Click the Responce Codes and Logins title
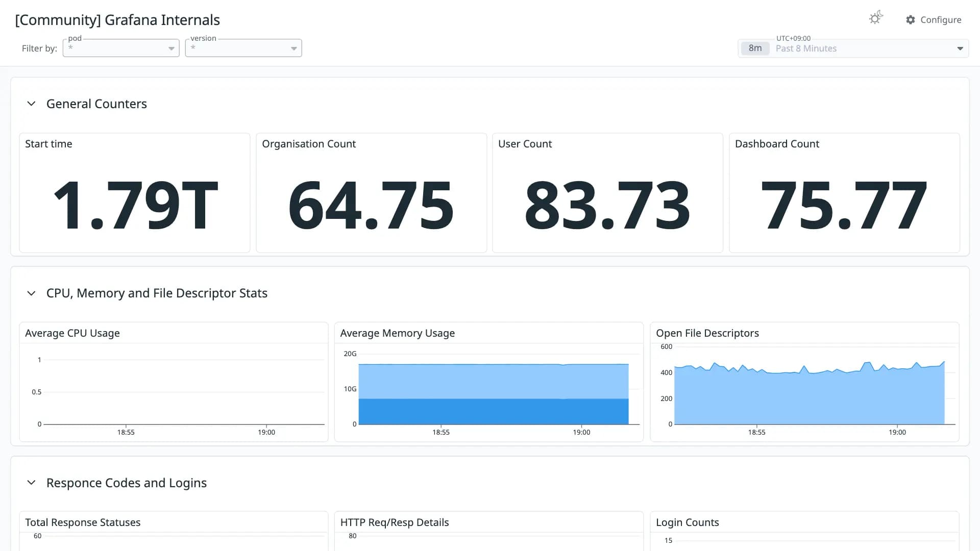Viewport: 980px width, 551px height. click(x=127, y=483)
